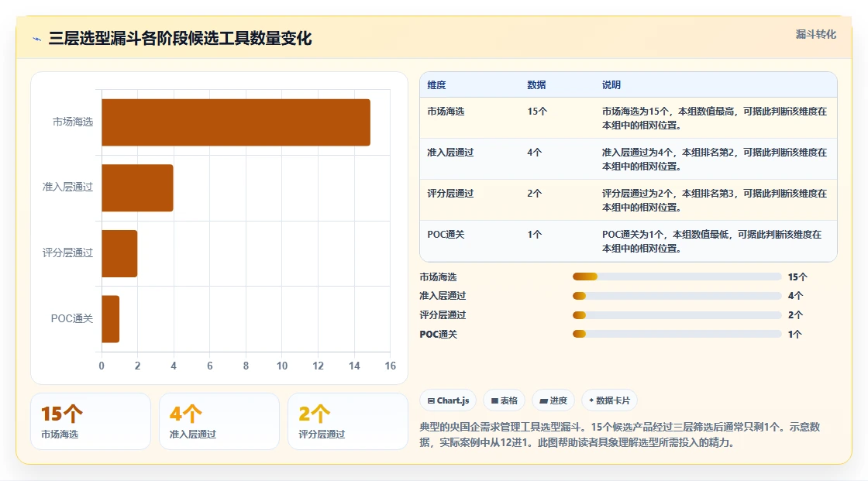Click the x-axis tick label 10
Image resolution: width=868 pixels, height=481 pixels.
[x=282, y=366]
